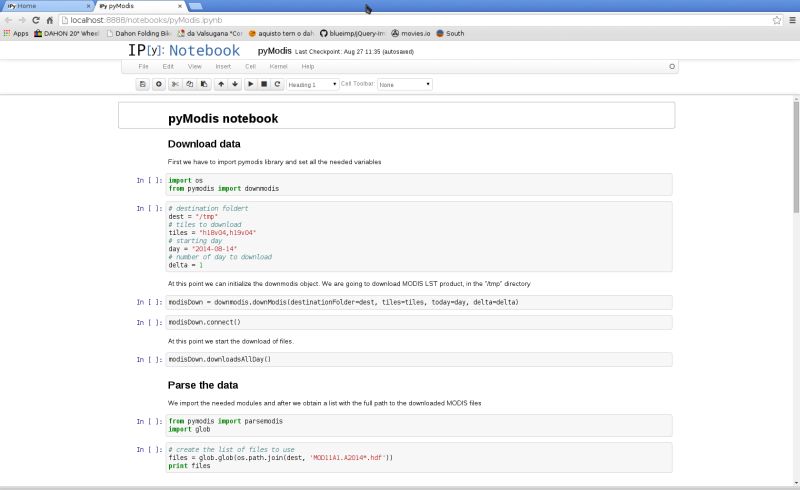Bookmark this page with the star icon
This screenshot has height=490, width=800.
[x=777, y=20]
